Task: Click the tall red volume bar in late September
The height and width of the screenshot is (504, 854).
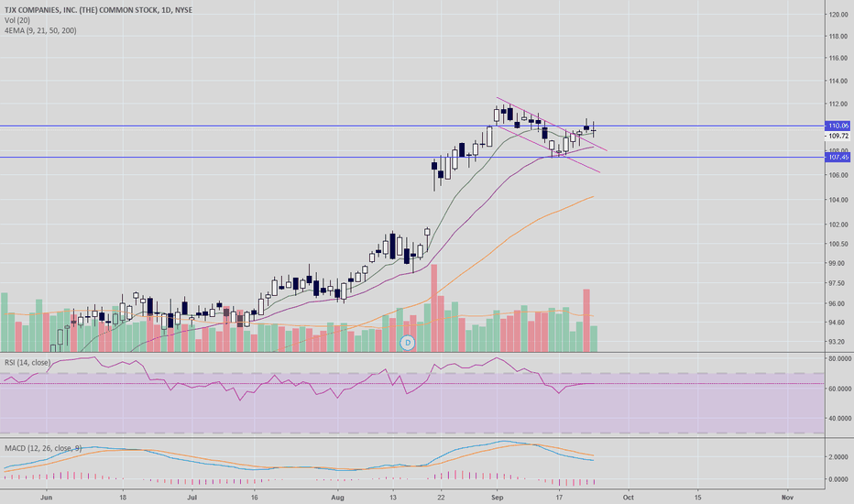Action: click(x=586, y=321)
